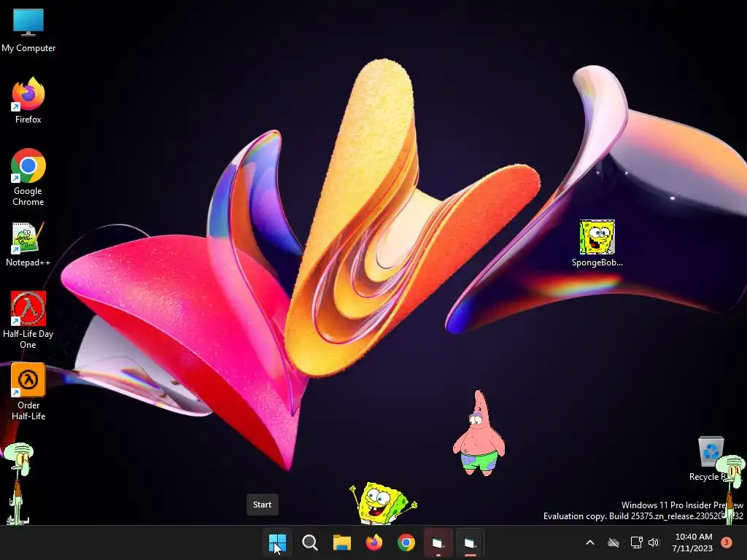Image resolution: width=747 pixels, height=560 pixels.
Task: Select the Notepad++ desktop shortcut
Action: (28, 244)
